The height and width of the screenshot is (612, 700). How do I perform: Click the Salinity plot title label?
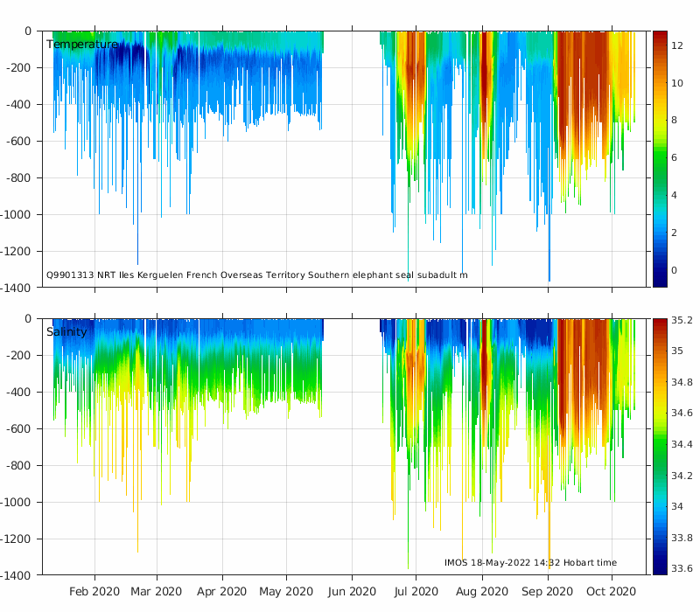pos(66,332)
